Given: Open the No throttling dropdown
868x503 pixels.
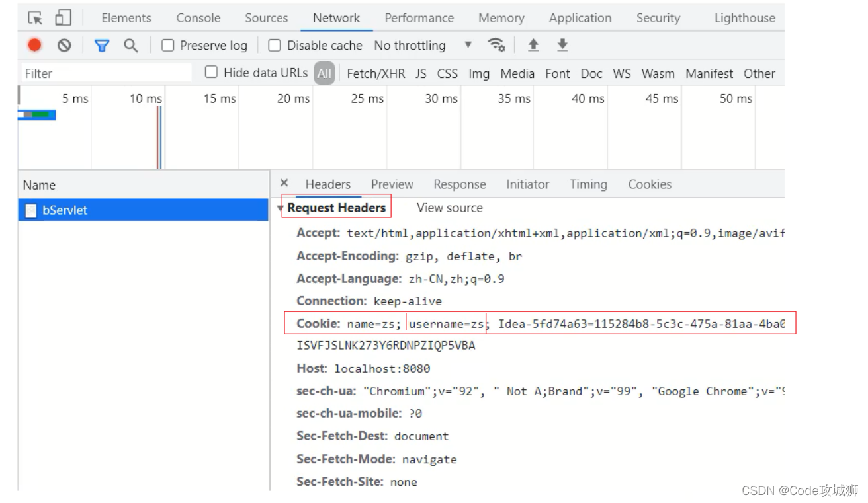Looking at the screenshot, I should click(423, 45).
